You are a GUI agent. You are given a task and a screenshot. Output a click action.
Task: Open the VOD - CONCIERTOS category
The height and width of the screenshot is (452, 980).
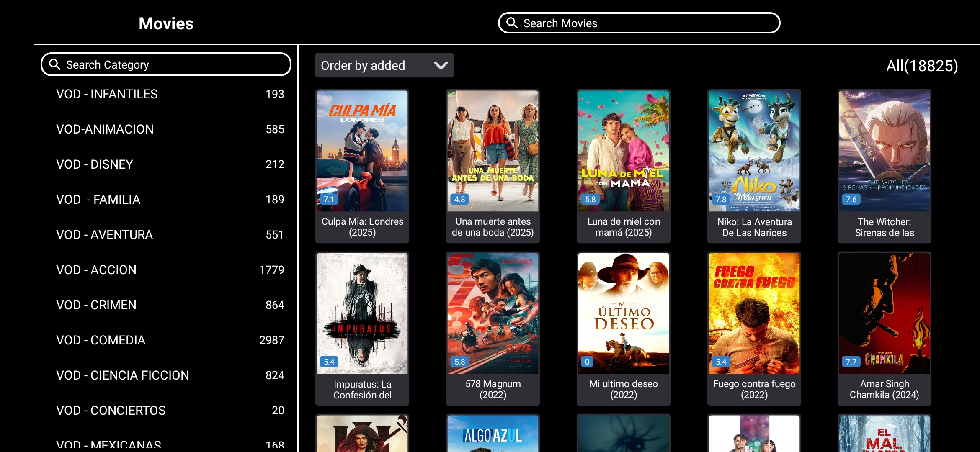pyautogui.click(x=111, y=411)
